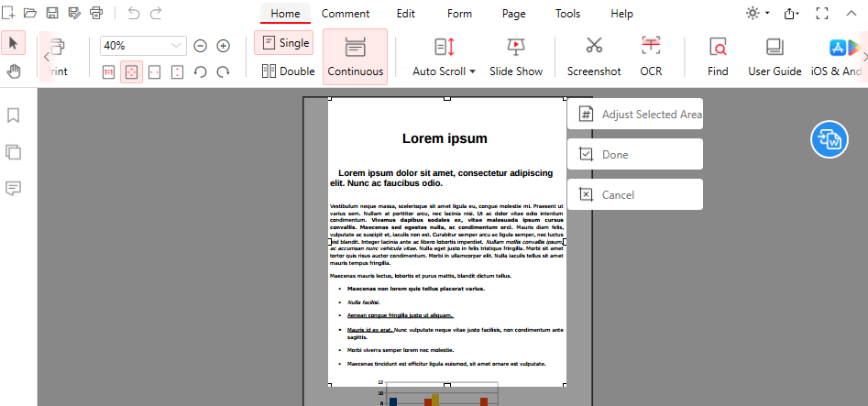Set view to actual size 1:1
This screenshot has height=406, width=868.
108,72
